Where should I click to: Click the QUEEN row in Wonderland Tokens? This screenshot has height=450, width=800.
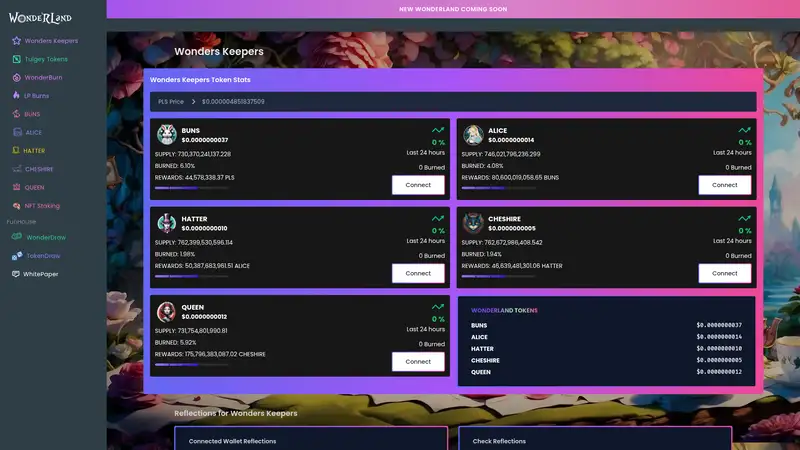click(x=606, y=372)
